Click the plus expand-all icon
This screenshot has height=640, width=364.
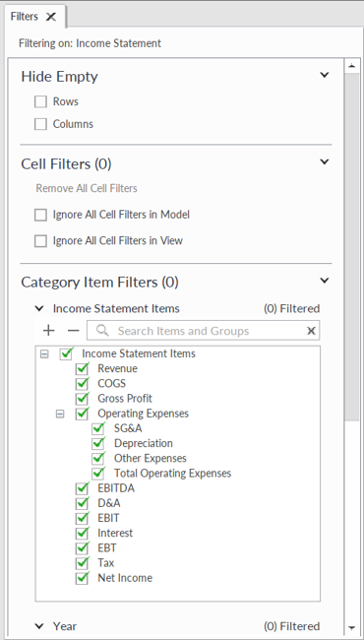click(x=49, y=331)
